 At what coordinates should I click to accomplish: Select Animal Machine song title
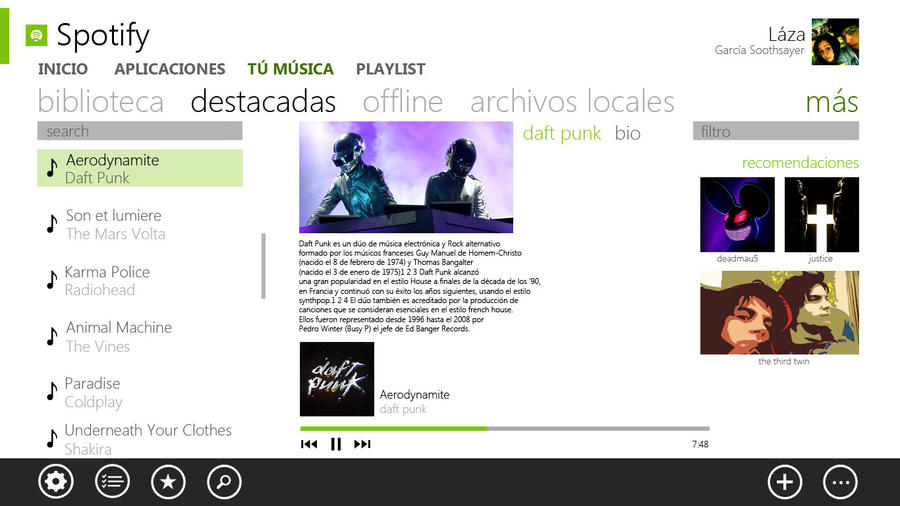coord(119,328)
